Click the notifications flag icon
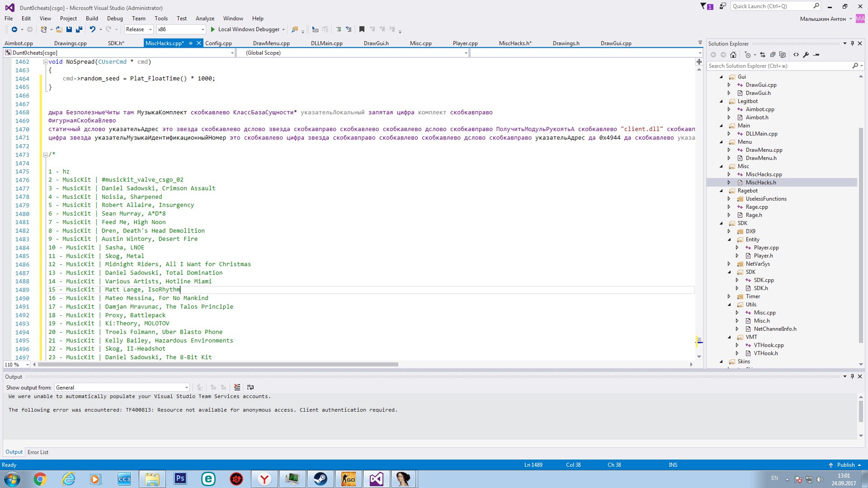 pyautogui.click(x=706, y=6)
